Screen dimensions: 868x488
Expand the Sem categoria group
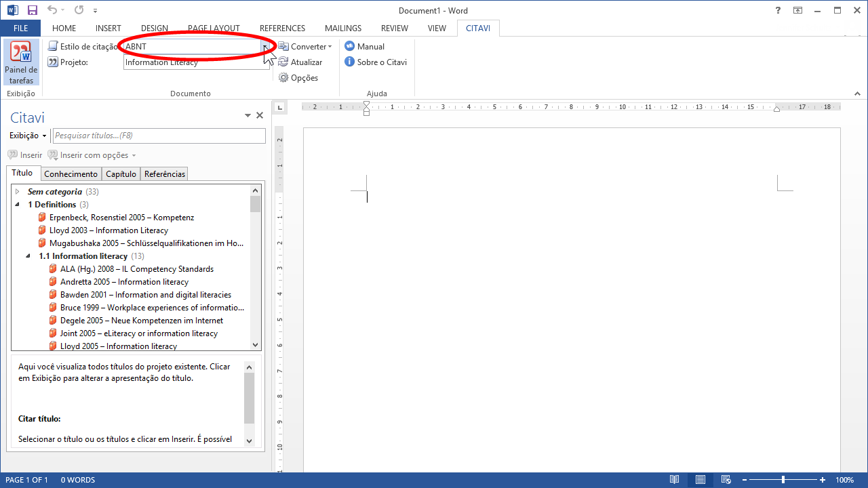click(18, 192)
